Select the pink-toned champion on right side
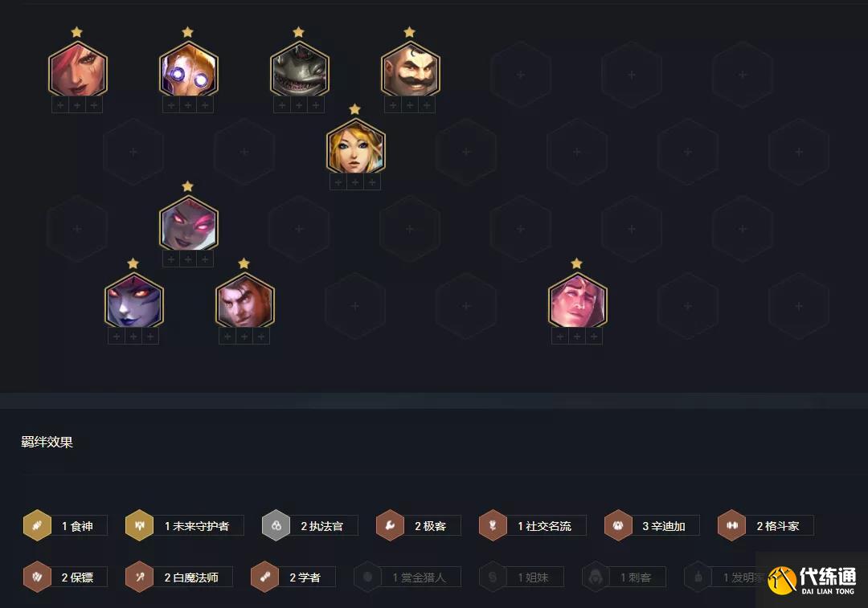The width and height of the screenshot is (868, 608). 577,301
